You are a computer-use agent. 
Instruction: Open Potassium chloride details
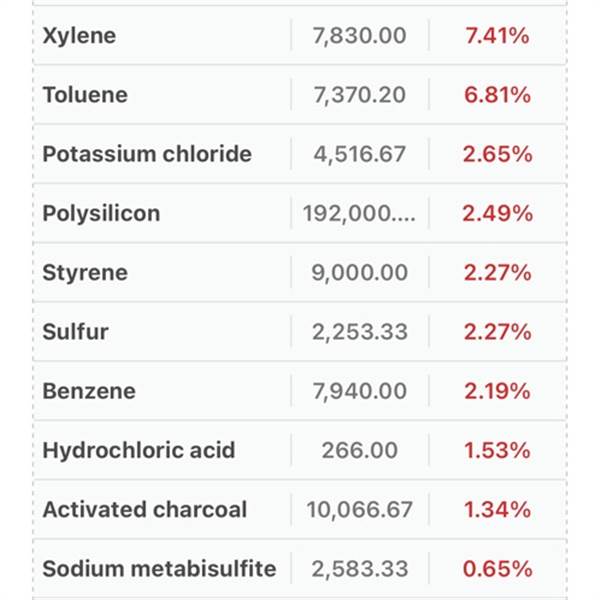[x=147, y=154]
